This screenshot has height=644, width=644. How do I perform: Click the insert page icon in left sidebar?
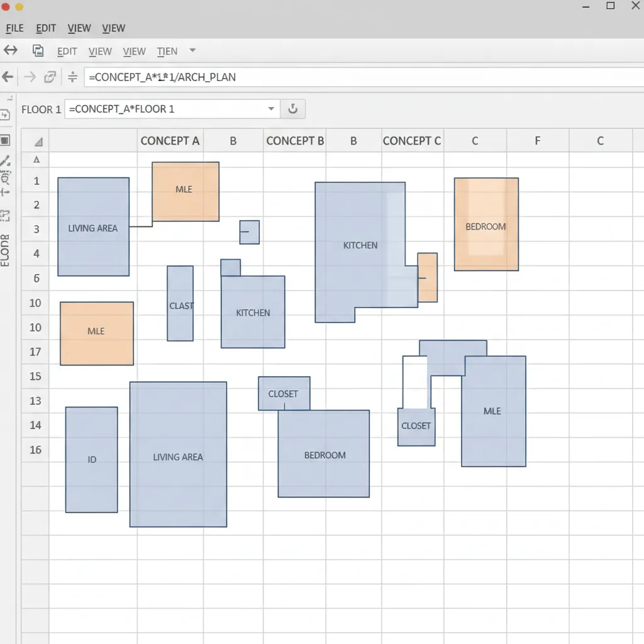[5, 115]
